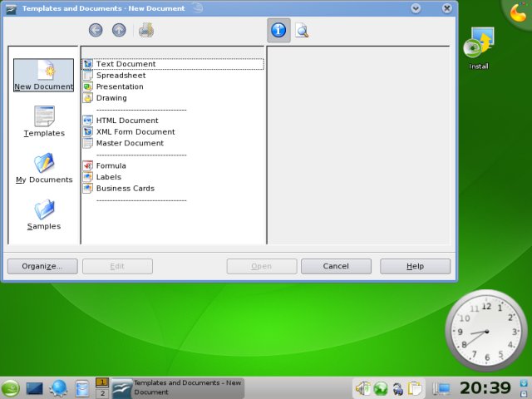Open the My Documents category
Screen dimensions: 532x399
point(44,168)
